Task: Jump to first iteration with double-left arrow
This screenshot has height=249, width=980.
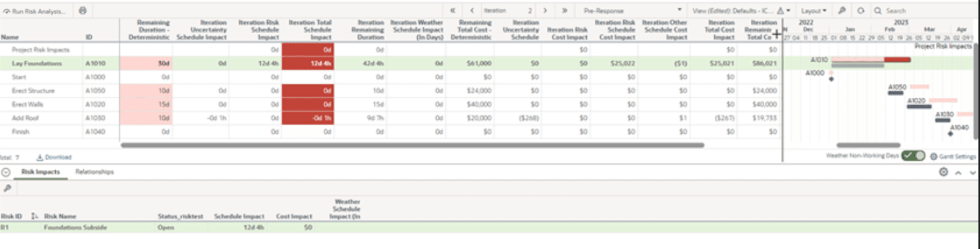Action: (x=453, y=11)
